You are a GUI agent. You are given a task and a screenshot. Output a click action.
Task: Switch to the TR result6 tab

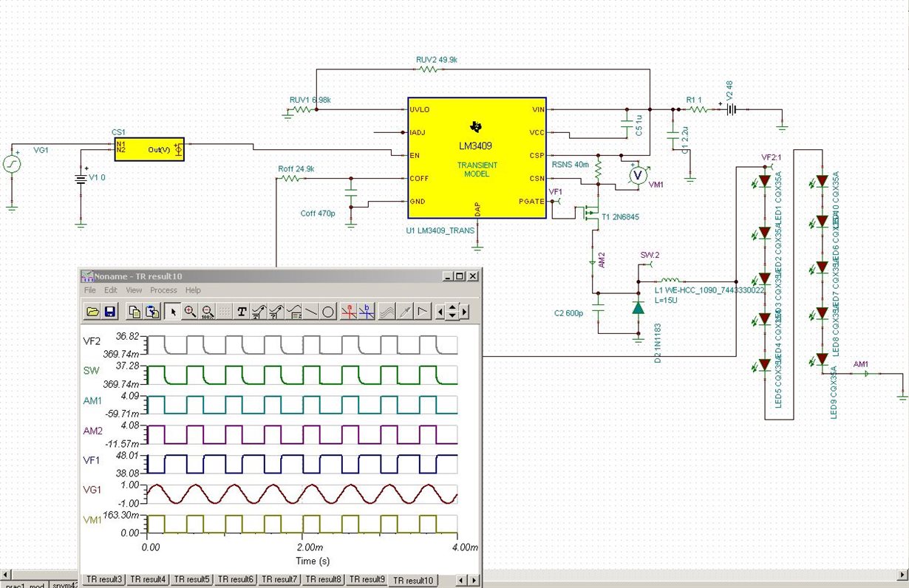[x=235, y=580]
